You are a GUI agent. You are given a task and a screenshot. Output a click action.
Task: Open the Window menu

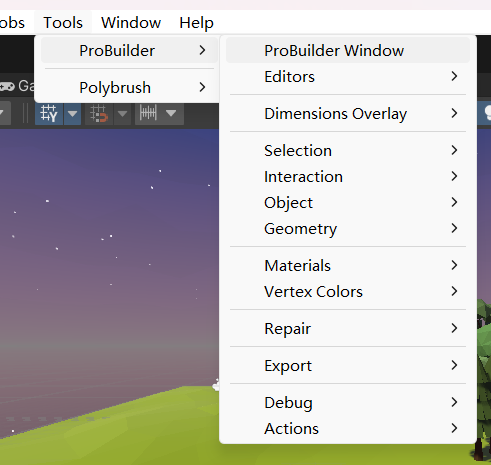pos(131,23)
